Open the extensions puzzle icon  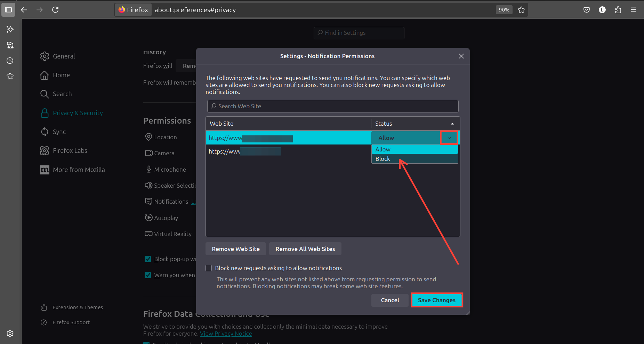pyautogui.click(x=618, y=10)
